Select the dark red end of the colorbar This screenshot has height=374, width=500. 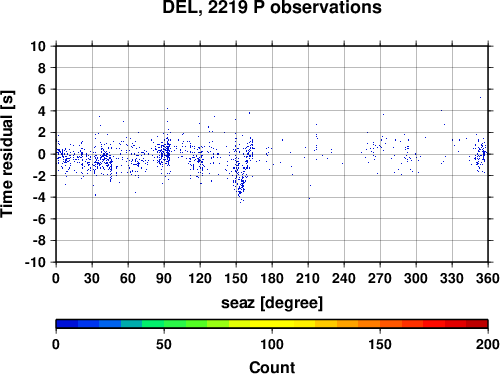477,324
